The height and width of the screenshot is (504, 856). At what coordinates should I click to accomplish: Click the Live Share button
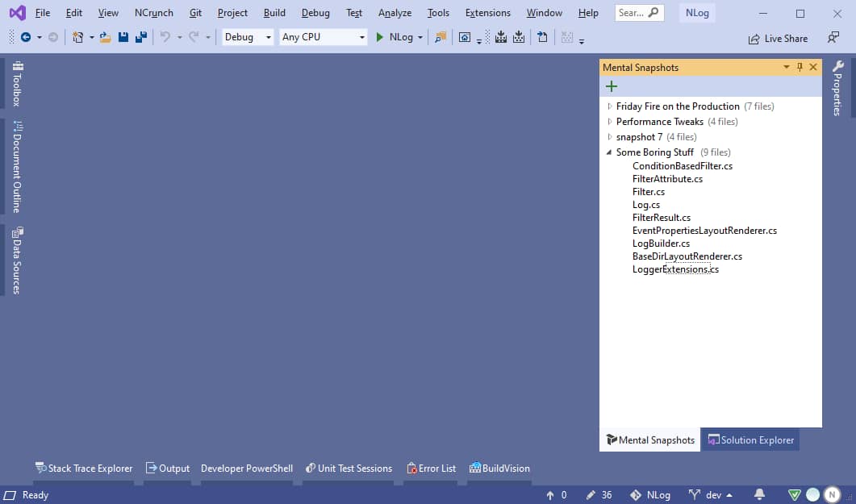click(778, 38)
